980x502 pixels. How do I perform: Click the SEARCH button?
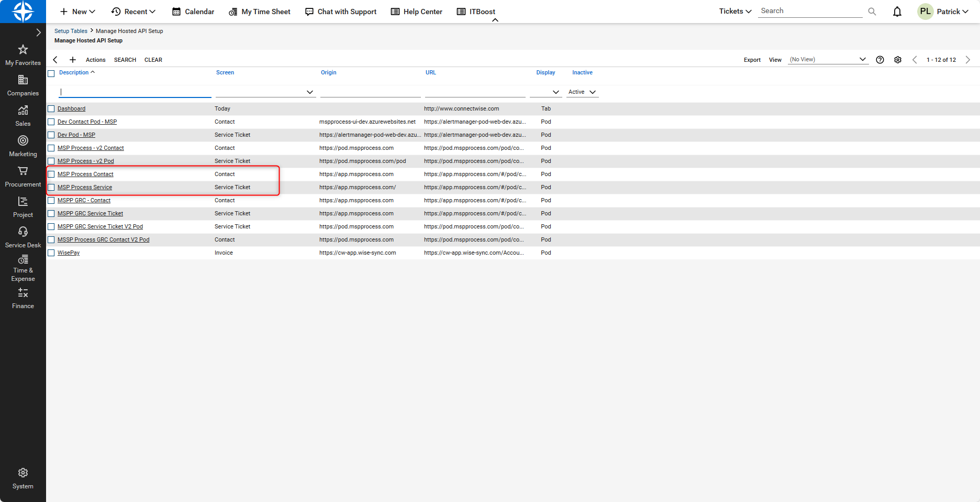tap(125, 60)
